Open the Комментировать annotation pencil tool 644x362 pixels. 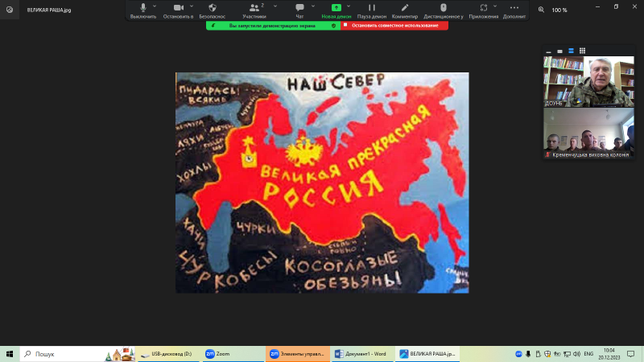(x=405, y=10)
